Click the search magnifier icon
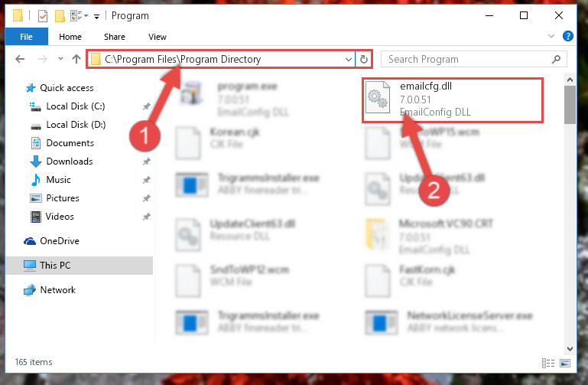Image resolution: width=588 pixels, height=385 pixels. (556, 59)
